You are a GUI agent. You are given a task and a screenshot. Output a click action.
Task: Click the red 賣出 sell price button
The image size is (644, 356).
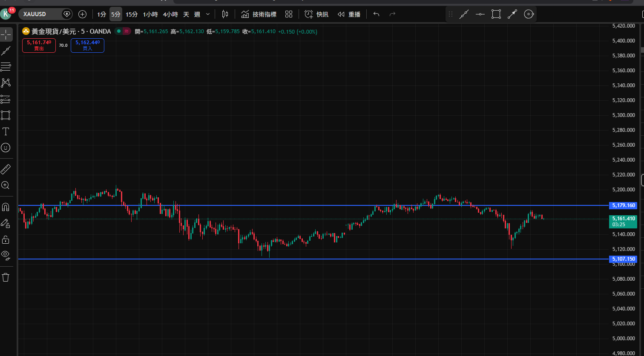click(x=39, y=45)
